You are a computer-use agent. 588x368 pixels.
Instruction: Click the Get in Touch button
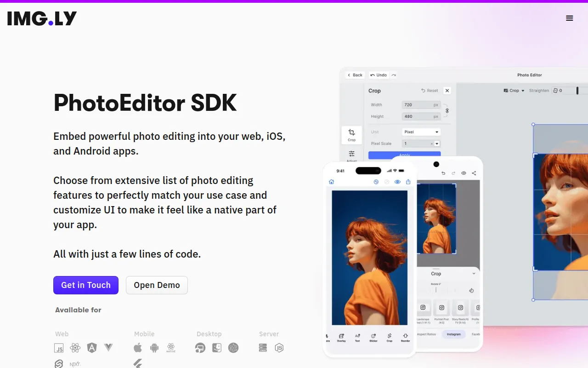click(86, 285)
